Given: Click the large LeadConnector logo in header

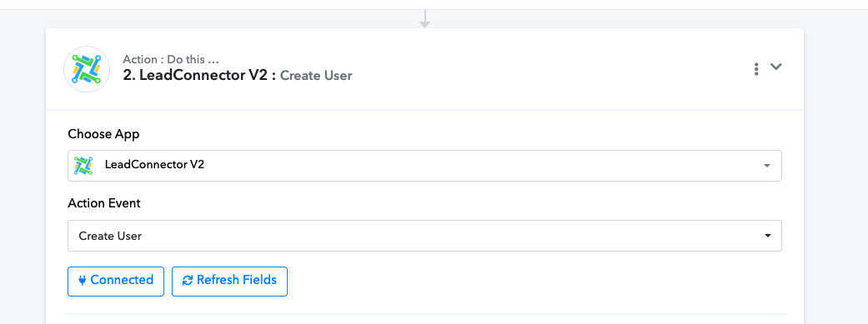Looking at the screenshot, I should coord(87,69).
